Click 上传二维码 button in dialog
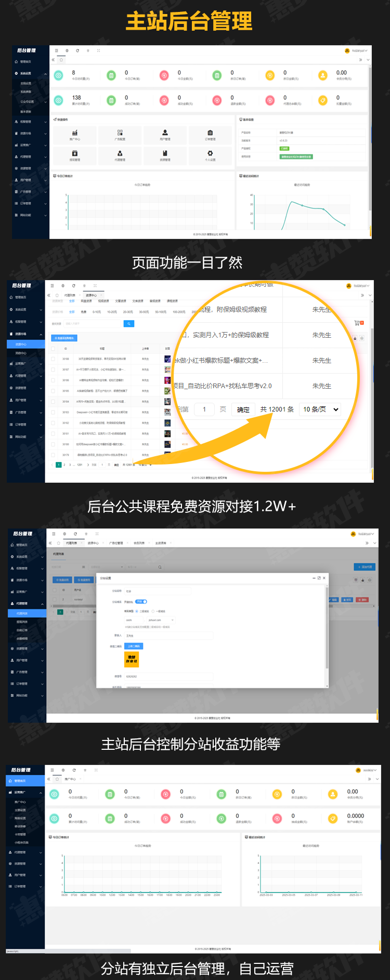Screen dimensions: 390x980 [x=134, y=646]
